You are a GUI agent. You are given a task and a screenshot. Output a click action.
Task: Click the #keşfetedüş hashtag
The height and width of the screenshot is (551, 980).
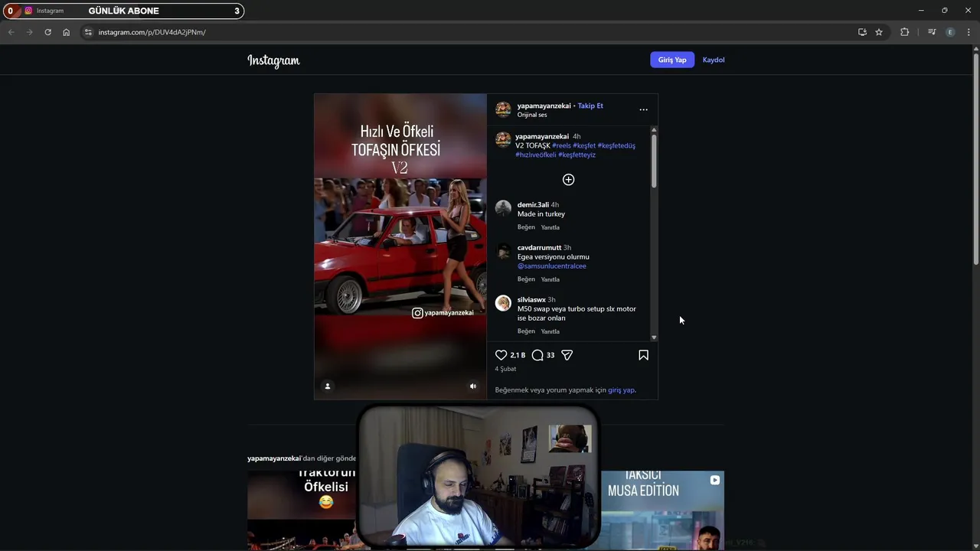(x=616, y=145)
